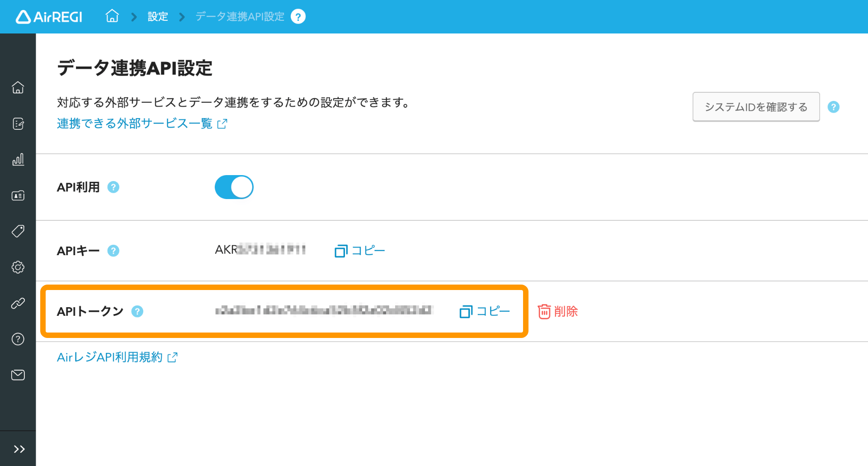This screenshot has height=466, width=868.
Task: Show help for APIトークン
Action: [x=137, y=311]
